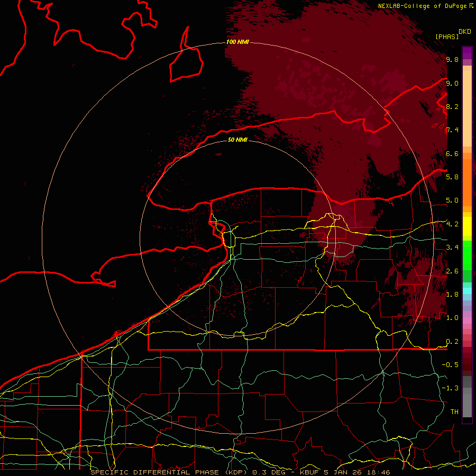
Task: Click the 50 NMI range ring label
Action: [237, 140]
